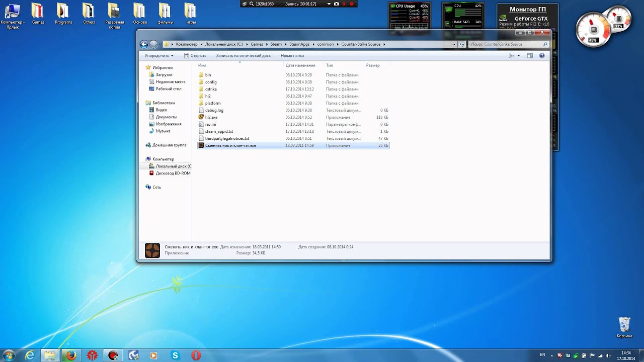Select the hl2 folder row
Screen dimensions: 644x362
point(293,96)
